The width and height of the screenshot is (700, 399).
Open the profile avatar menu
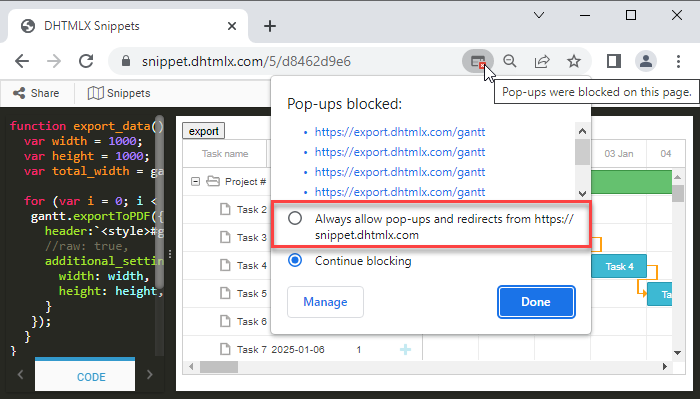click(646, 61)
